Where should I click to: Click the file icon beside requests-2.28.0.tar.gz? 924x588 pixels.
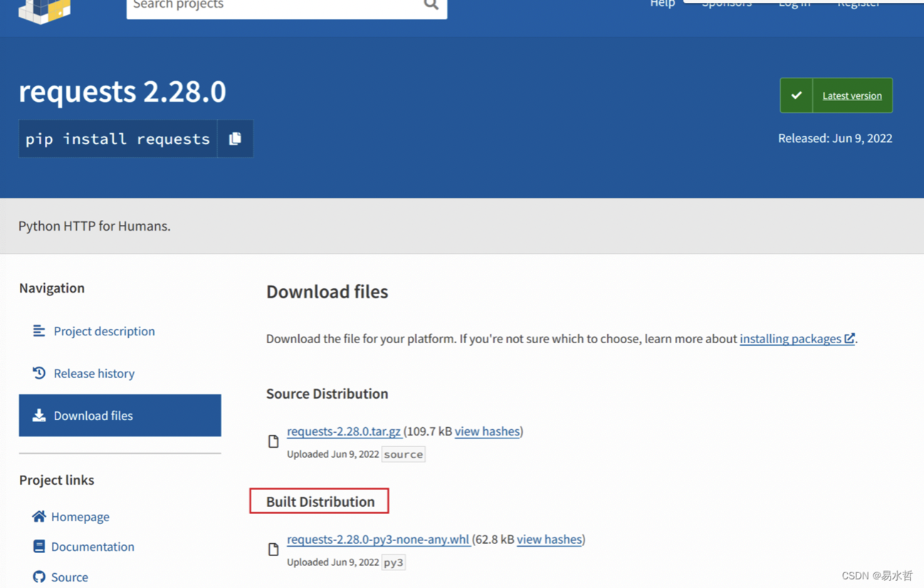tap(273, 441)
